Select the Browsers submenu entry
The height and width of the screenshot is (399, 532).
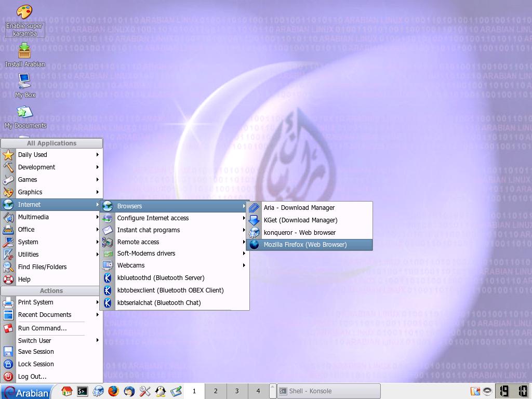tap(175, 206)
